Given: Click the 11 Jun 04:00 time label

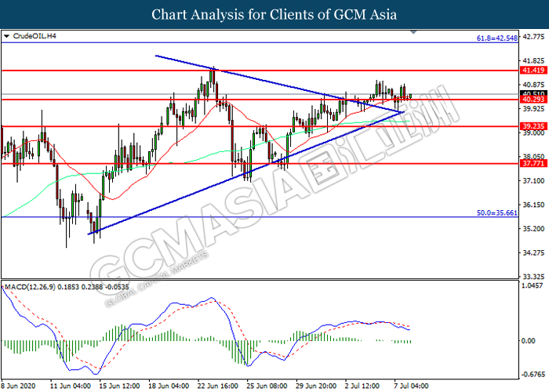Looking at the screenshot, I should tap(71, 386).
